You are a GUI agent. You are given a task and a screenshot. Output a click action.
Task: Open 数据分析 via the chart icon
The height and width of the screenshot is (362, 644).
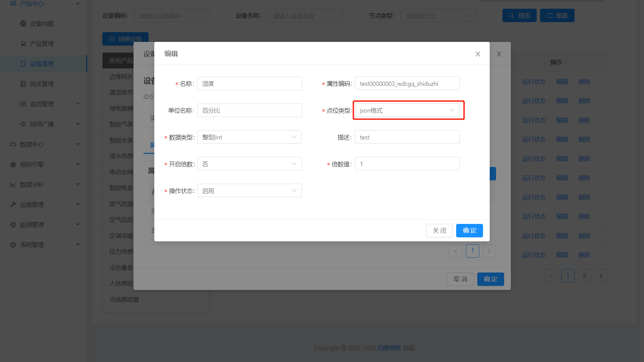[x=13, y=184]
